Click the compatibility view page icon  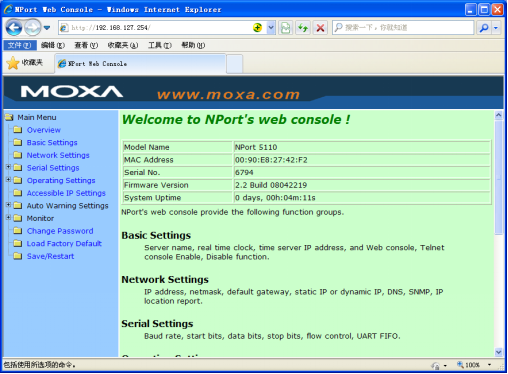pos(286,28)
